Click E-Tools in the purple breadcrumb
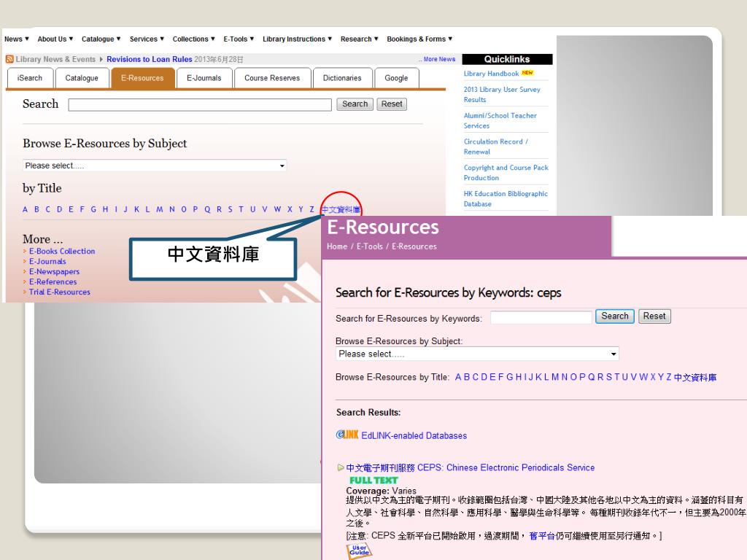This screenshot has height=560, width=747. pos(370,246)
